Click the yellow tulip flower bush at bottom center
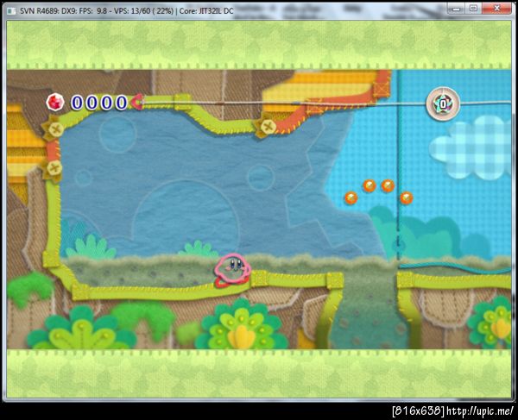518x420 pixels. pyautogui.click(x=241, y=326)
